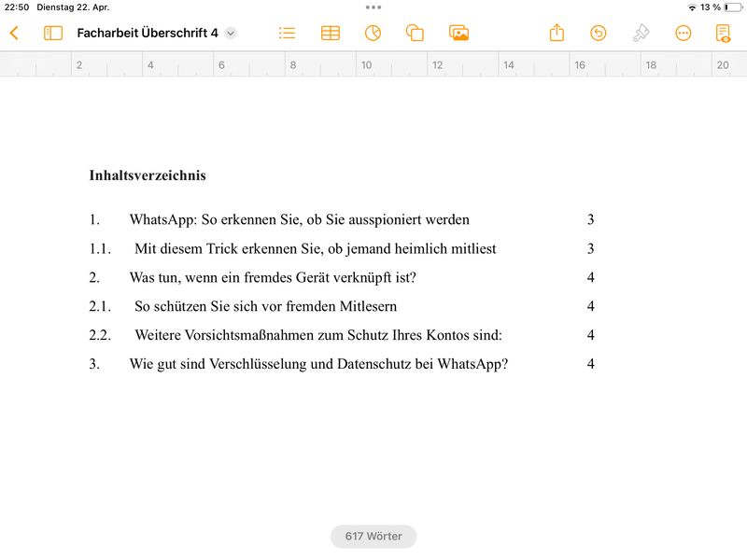This screenshot has height=560, width=747.
Task: Open entry So schützen Sie sich
Action: [x=266, y=306]
